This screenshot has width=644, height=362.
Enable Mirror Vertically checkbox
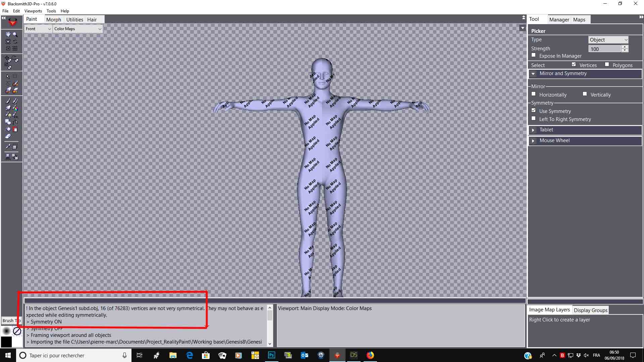(x=585, y=94)
